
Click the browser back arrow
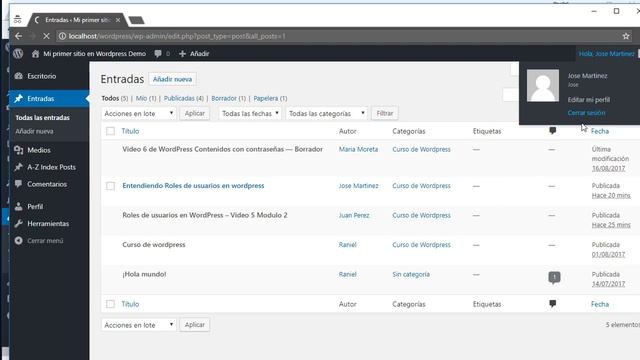pyautogui.click(x=19, y=36)
